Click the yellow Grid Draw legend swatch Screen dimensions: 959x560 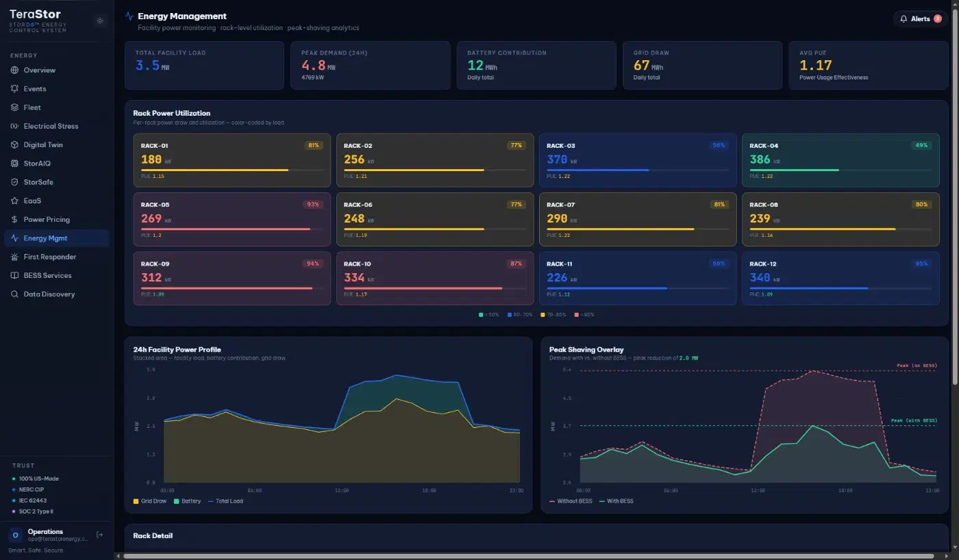click(136, 501)
